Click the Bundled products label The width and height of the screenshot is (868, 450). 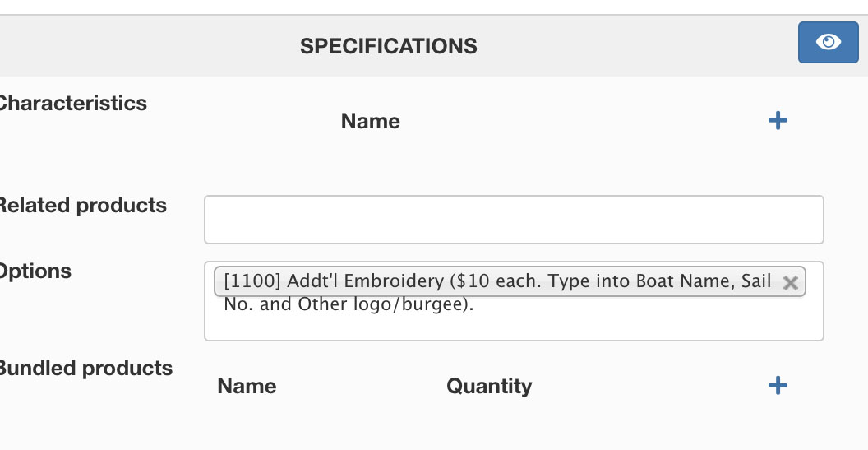point(85,369)
